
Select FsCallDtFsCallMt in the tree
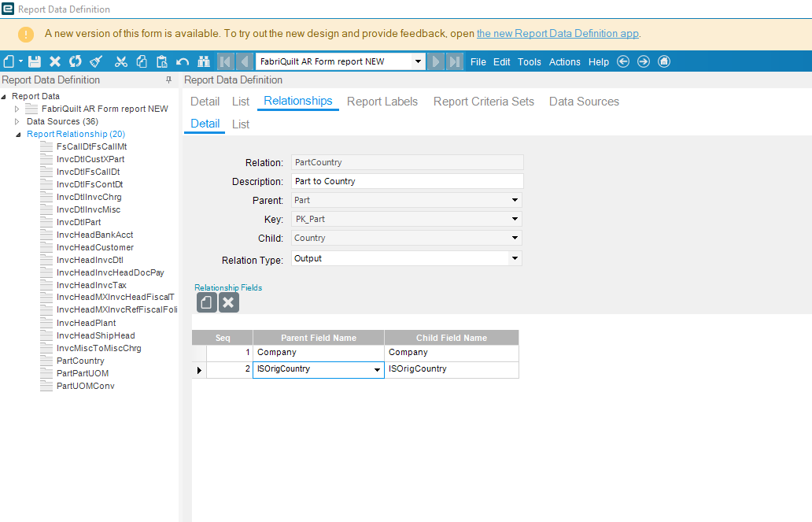click(x=91, y=146)
